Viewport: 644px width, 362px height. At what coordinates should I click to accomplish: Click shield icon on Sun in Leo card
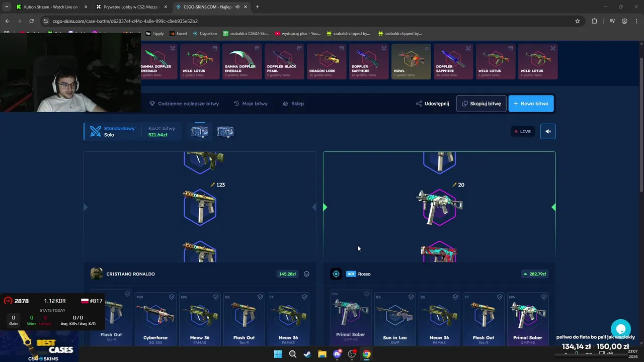pyautogui.click(x=411, y=297)
